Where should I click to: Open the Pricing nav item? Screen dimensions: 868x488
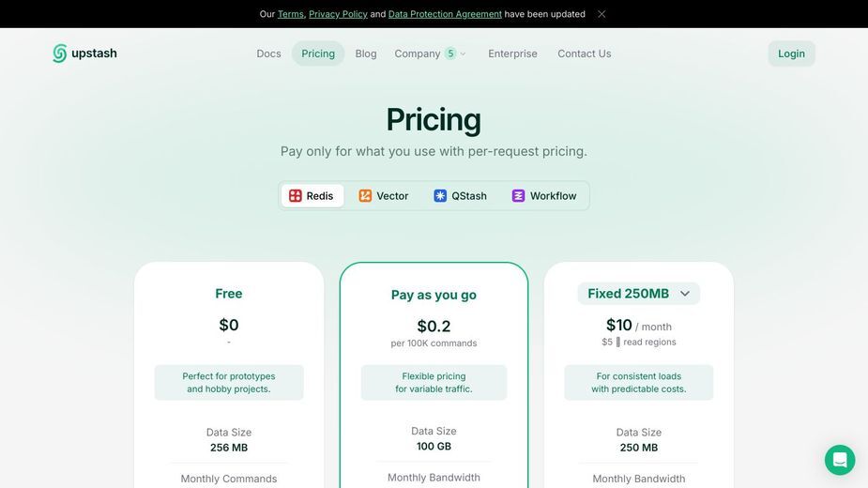(x=318, y=53)
